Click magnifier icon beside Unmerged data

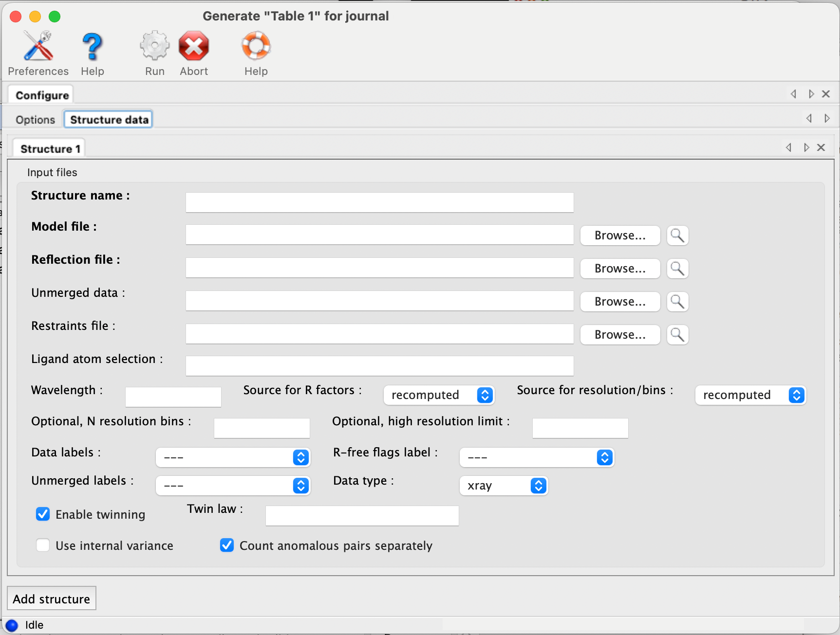677,302
